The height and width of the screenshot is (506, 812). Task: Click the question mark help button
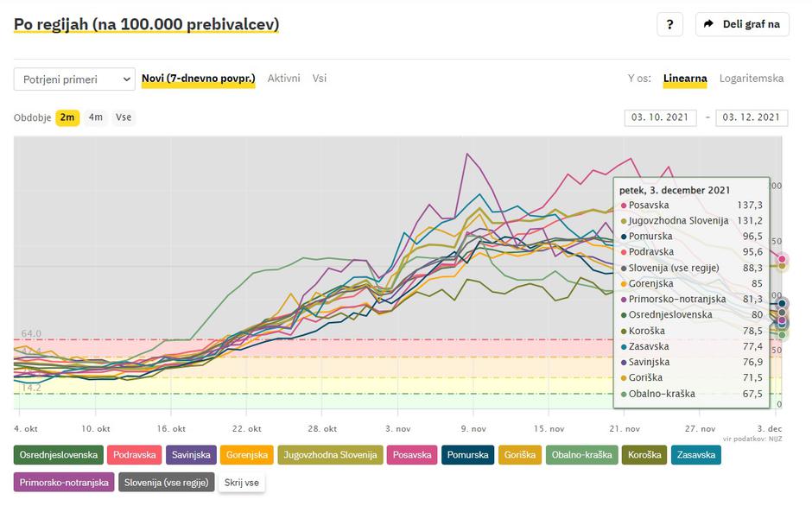click(669, 24)
